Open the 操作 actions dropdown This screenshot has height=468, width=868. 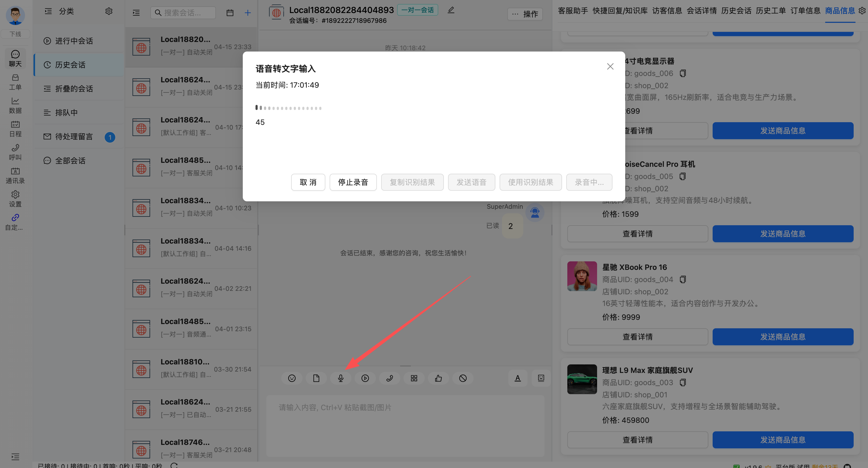[525, 14]
